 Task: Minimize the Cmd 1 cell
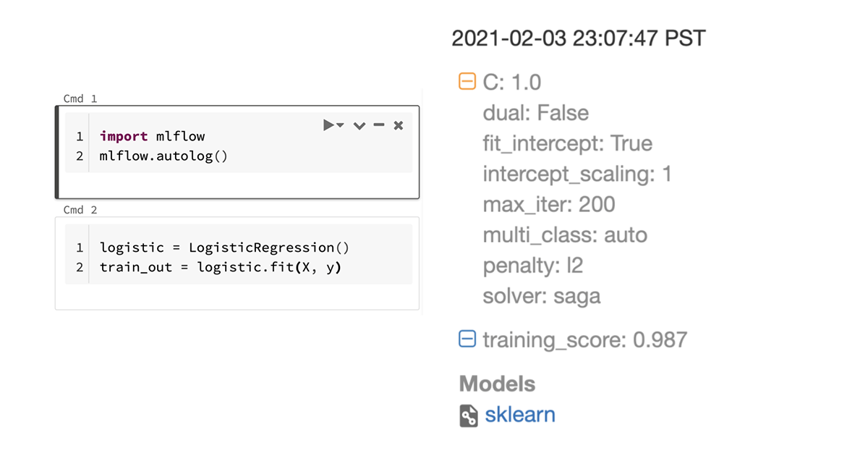click(378, 126)
